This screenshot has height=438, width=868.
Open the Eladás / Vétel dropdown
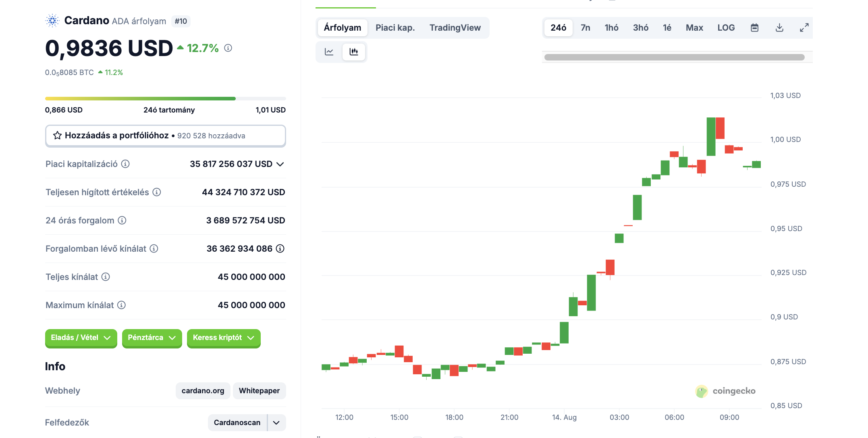[81, 338]
